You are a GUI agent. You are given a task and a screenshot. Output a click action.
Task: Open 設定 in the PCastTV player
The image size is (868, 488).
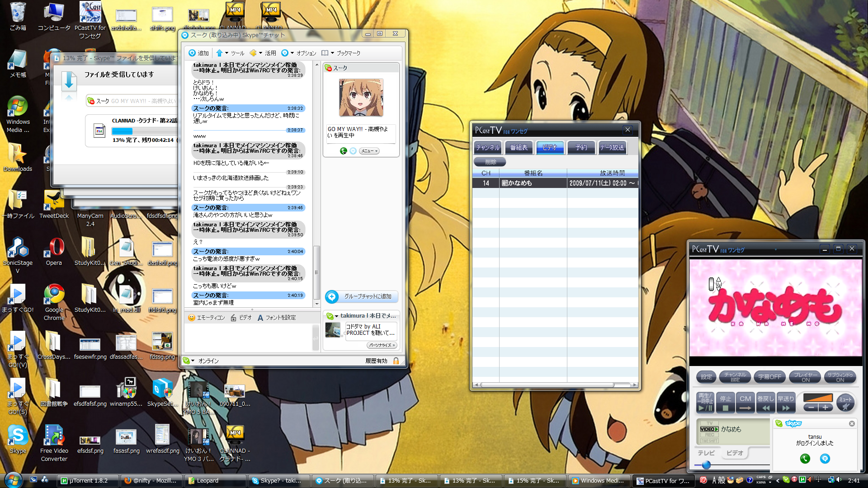point(707,377)
